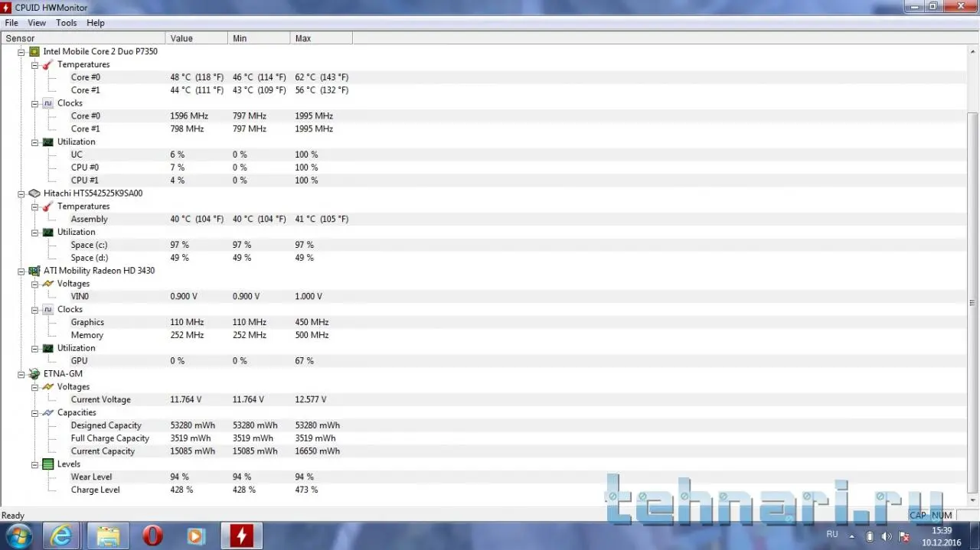Screen dimensions: 980x550
Task: Click the HWMonitor lightning bolt icon in the taskbar
Action: tap(242, 535)
